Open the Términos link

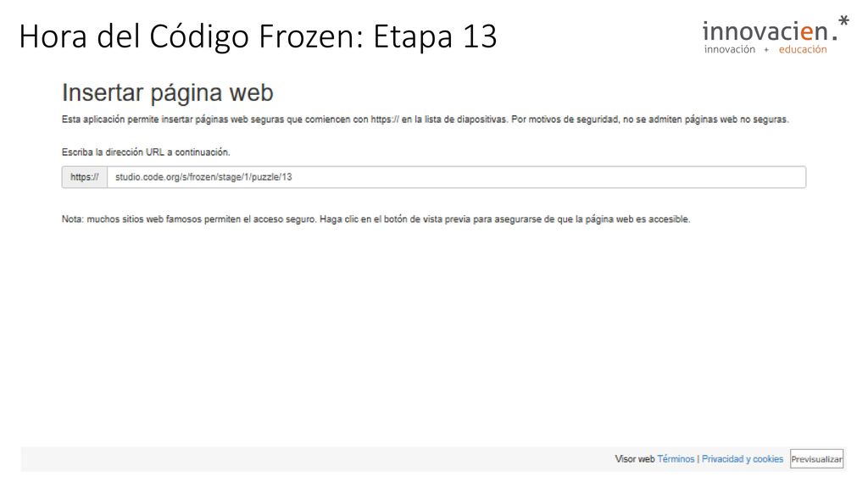676,458
